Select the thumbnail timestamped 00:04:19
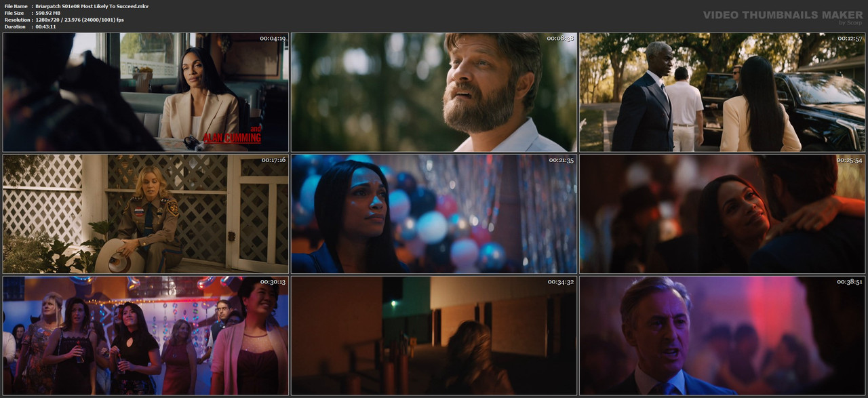 click(146, 92)
